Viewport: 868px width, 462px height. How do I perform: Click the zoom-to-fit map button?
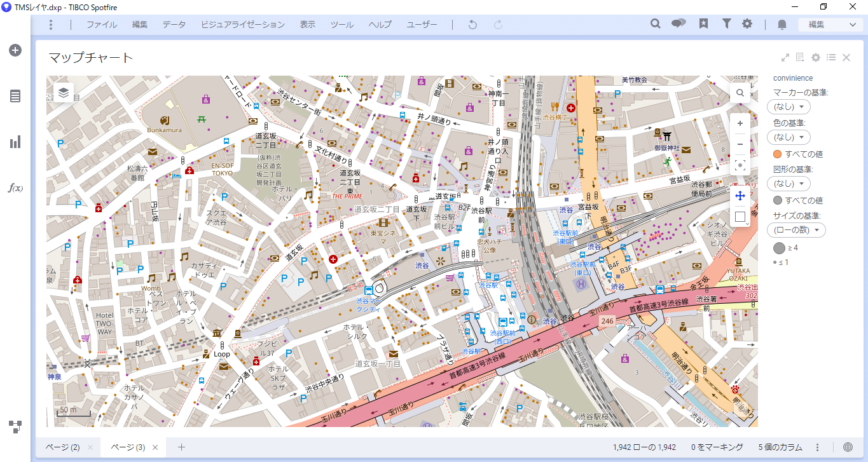click(740, 165)
